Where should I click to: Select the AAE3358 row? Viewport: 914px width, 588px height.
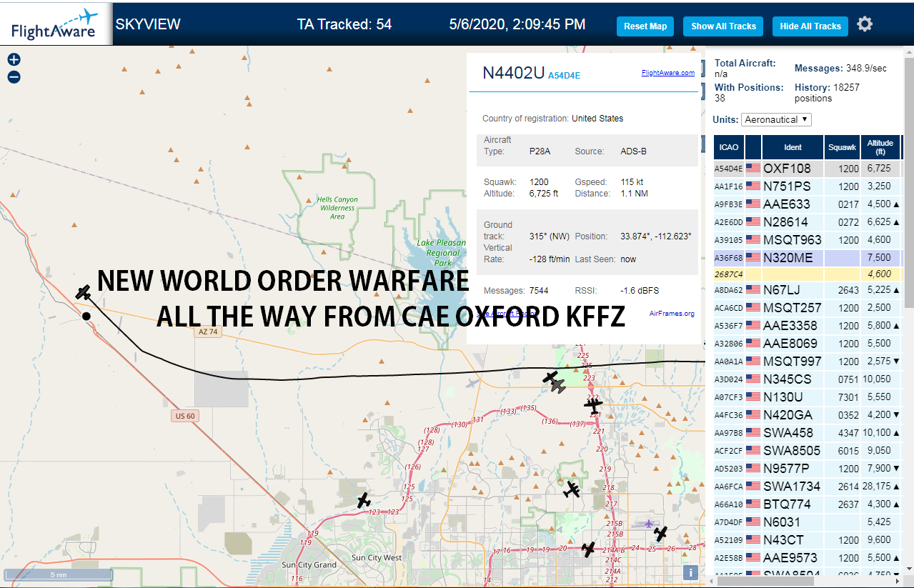point(808,326)
